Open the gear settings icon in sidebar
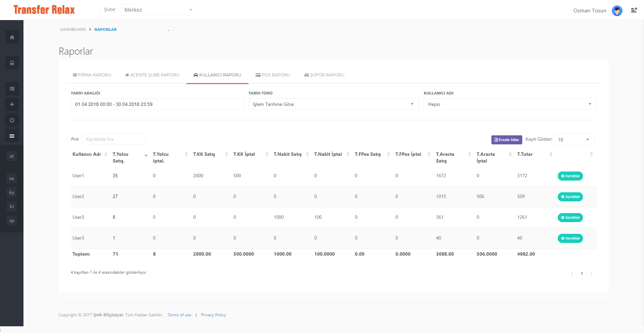 (x=12, y=120)
